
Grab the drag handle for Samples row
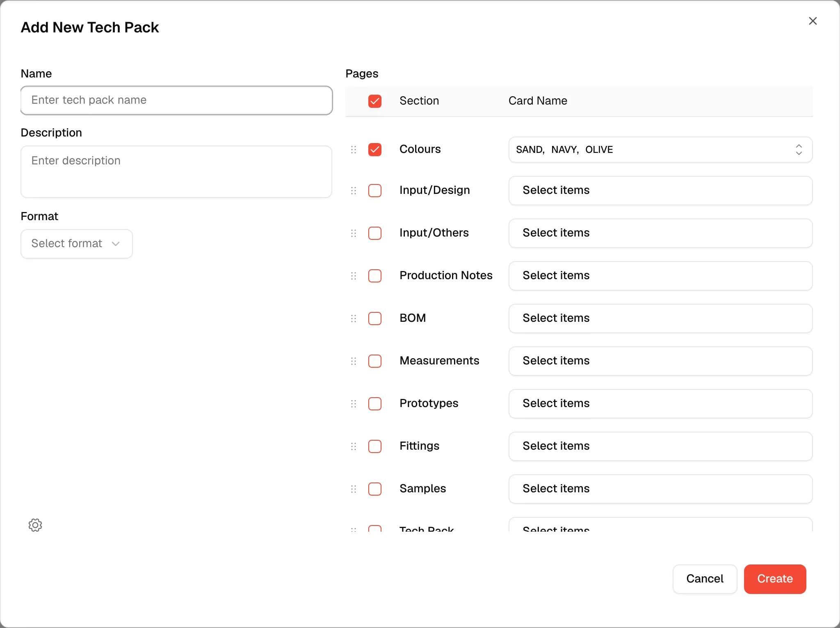(354, 489)
